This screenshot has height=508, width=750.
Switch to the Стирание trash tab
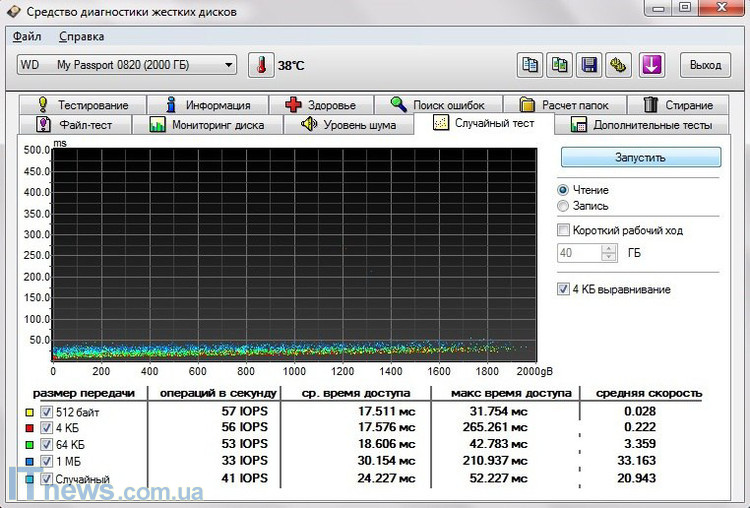[678, 105]
